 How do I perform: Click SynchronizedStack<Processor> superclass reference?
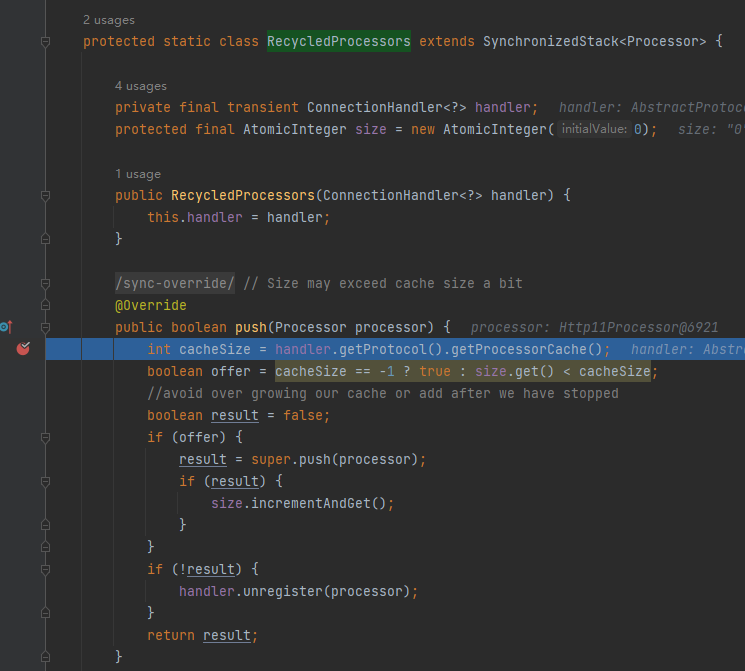point(594,41)
